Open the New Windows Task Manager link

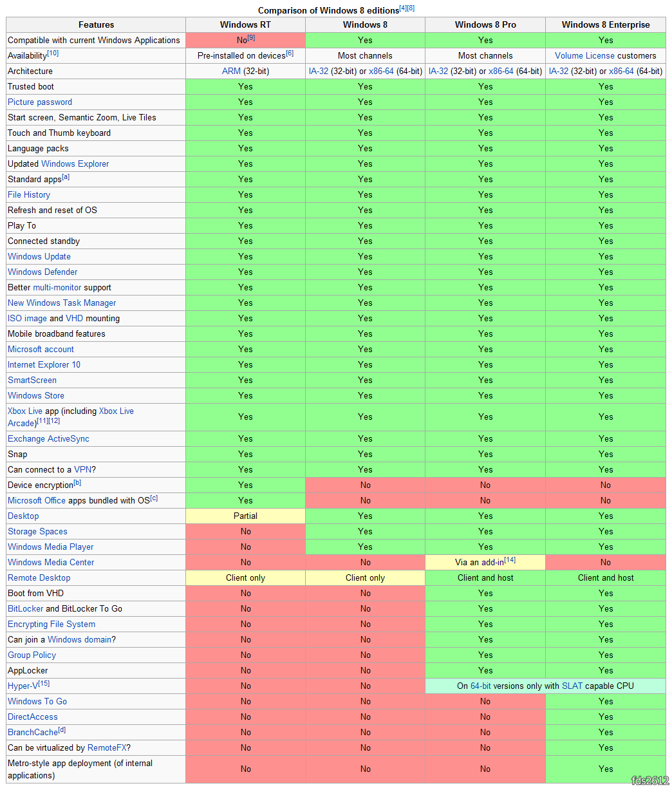pos(62,303)
